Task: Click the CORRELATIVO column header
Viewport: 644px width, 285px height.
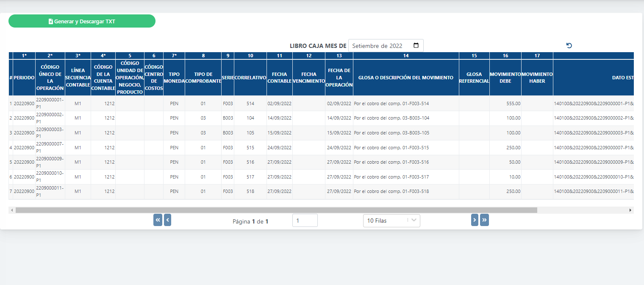Action: tap(250, 78)
